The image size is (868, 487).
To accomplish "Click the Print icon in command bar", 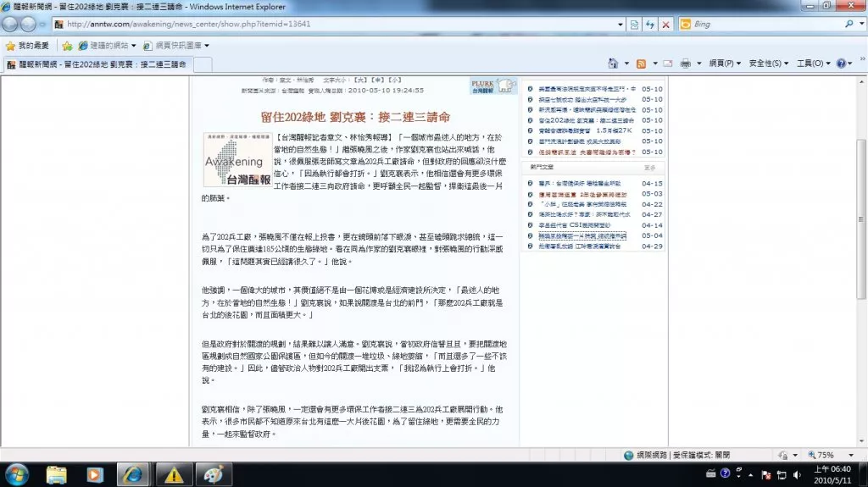I will [686, 64].
